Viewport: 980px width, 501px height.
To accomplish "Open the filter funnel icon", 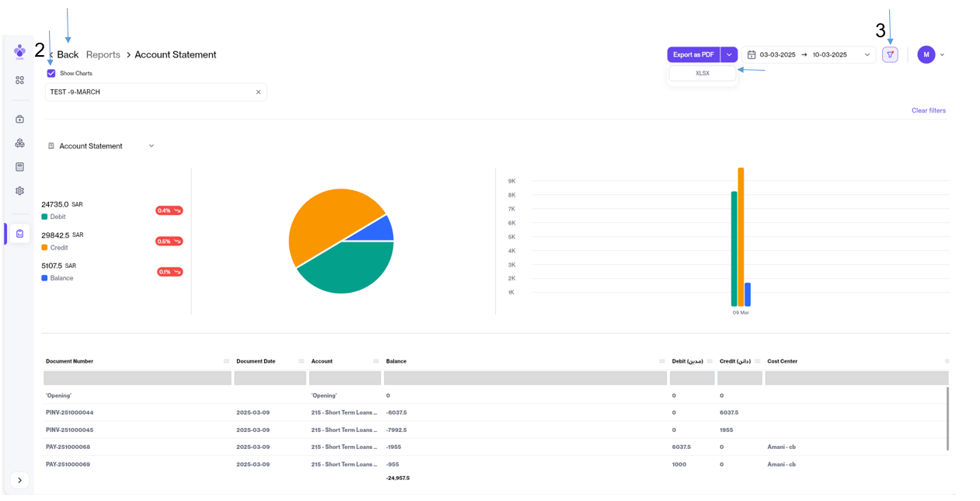I will pyautogui.click(x=890, y=55).
